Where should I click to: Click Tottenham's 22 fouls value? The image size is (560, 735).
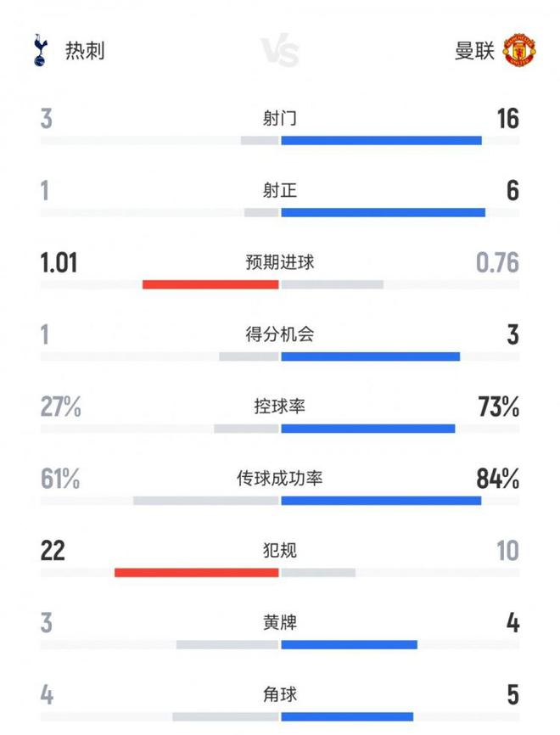click(52, 552)
